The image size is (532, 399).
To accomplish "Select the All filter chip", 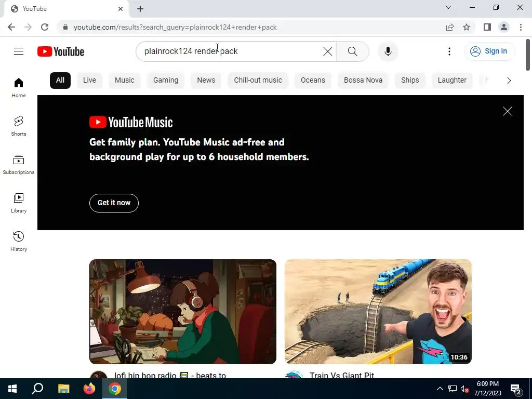I will click(60, 81).
